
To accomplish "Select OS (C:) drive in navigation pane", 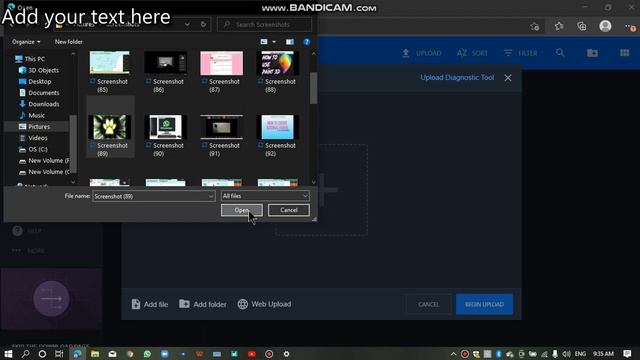I will coord(33,149).
